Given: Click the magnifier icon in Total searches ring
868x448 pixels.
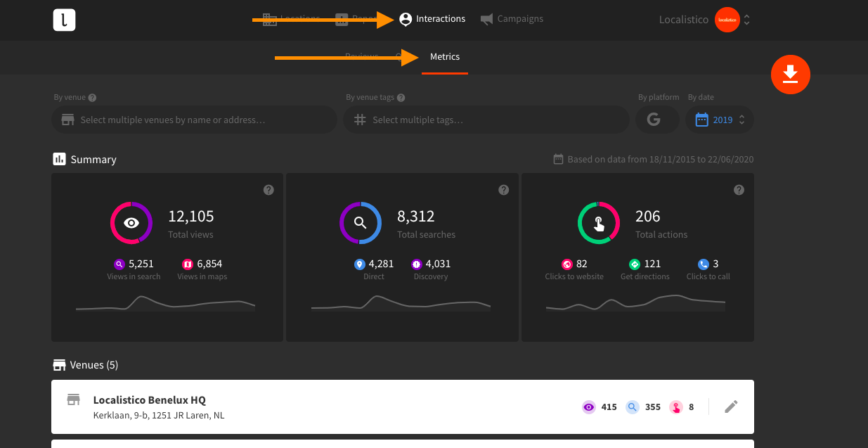Looking at the screenshot, I should click(361, 223).
